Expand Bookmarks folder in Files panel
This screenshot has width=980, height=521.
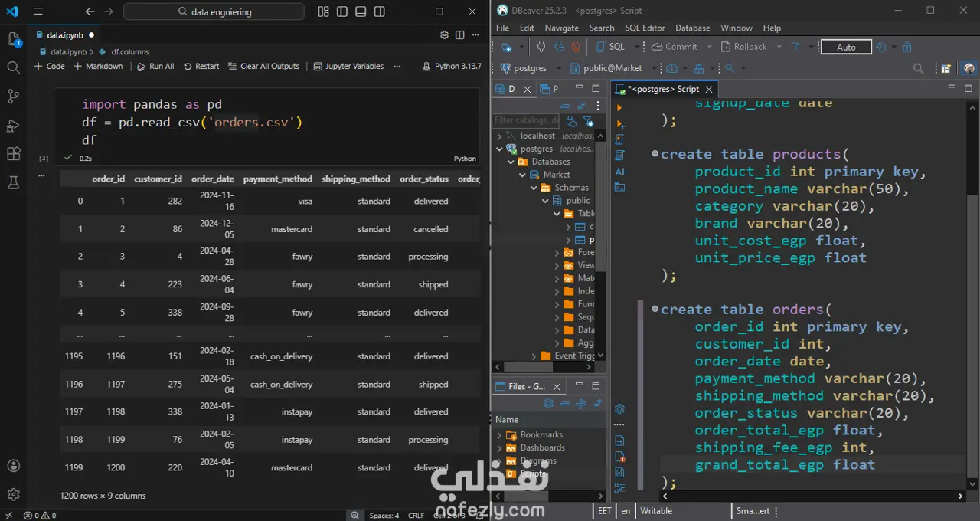tap(500, 435)
